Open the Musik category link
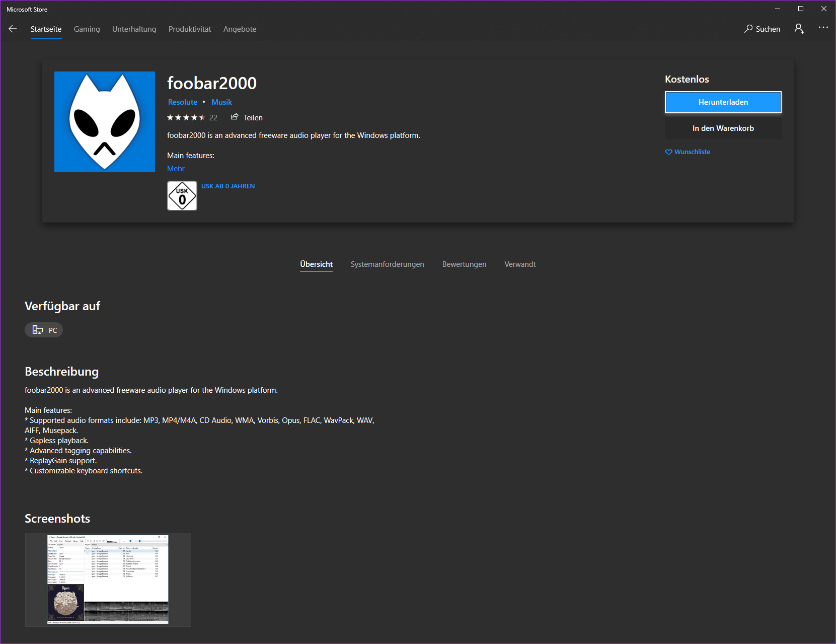The height and width of the screenshot is (644, 836). pos(221,102)
